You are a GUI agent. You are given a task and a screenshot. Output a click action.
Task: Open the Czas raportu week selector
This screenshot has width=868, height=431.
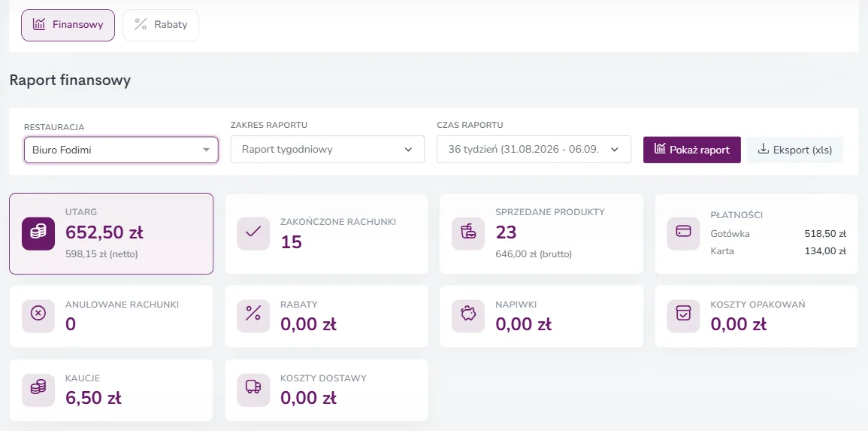534,150
